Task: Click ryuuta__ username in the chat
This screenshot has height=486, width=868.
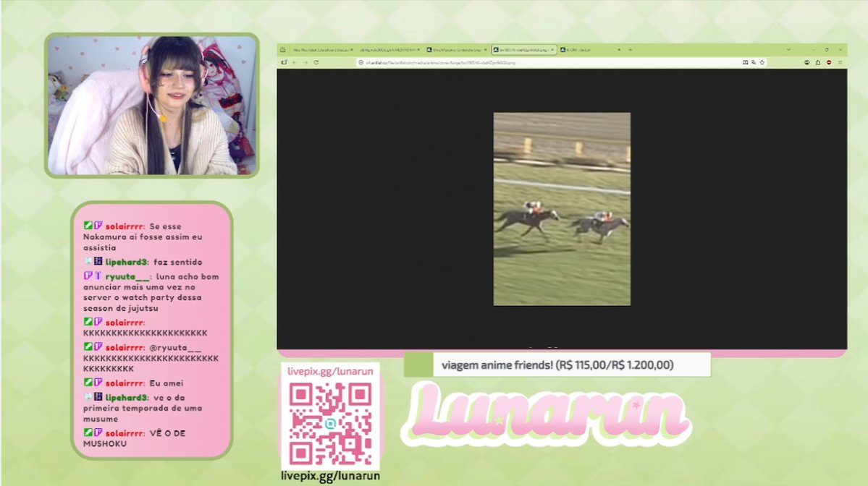Action: [x=128, y=276]
